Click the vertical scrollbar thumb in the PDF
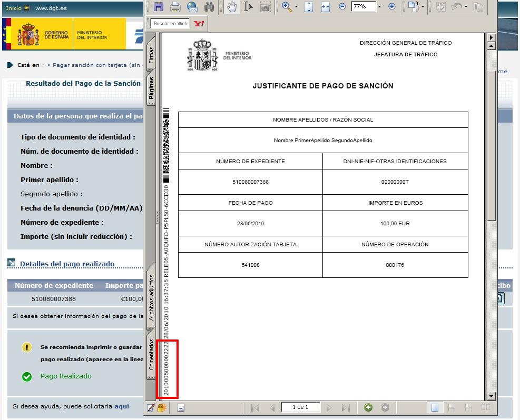Screen dimensions: 520x420 (492, 146)
